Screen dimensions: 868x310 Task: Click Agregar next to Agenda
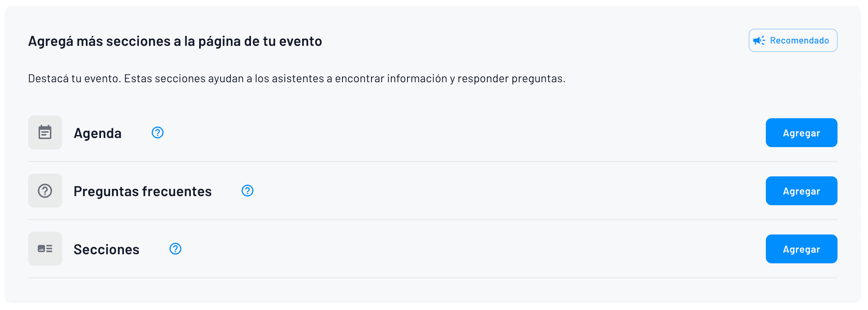click(x=801, y=132)
